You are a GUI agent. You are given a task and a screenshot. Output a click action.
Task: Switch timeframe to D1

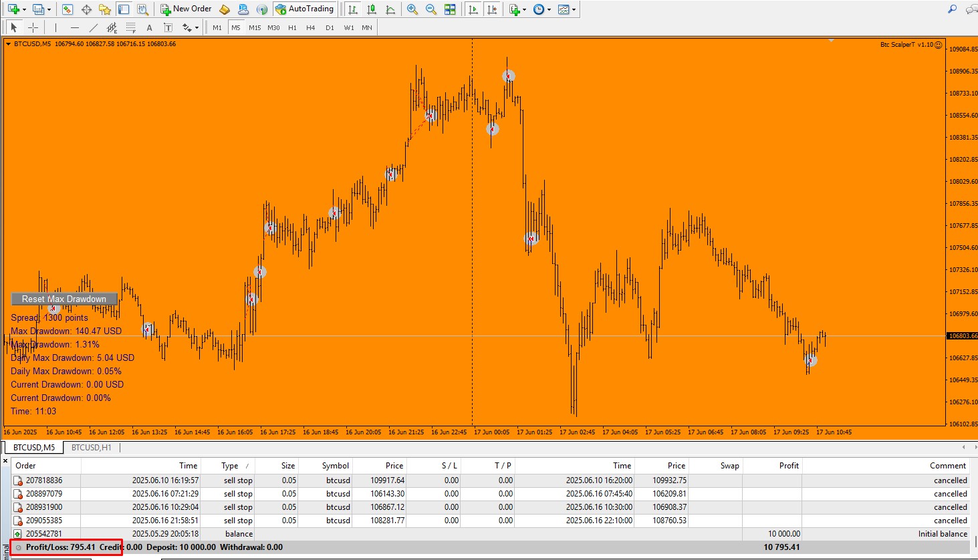click(330, 27)
